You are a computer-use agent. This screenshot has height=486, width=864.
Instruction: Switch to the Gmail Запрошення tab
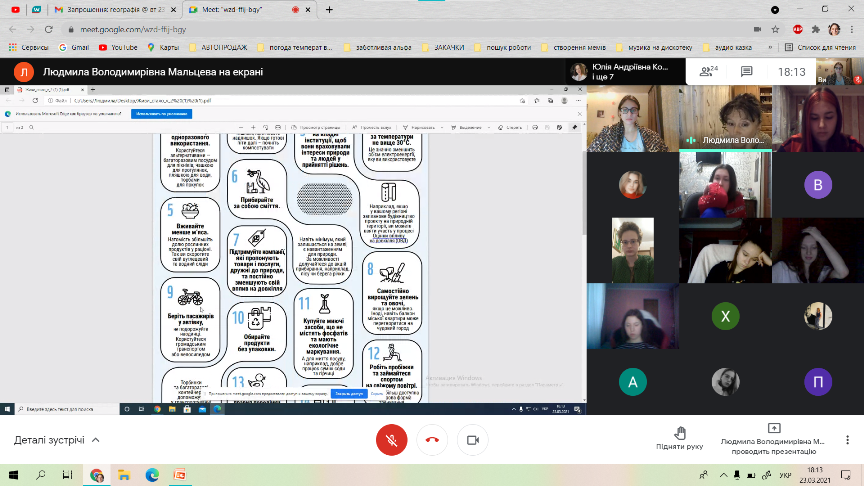coord(116,9)
